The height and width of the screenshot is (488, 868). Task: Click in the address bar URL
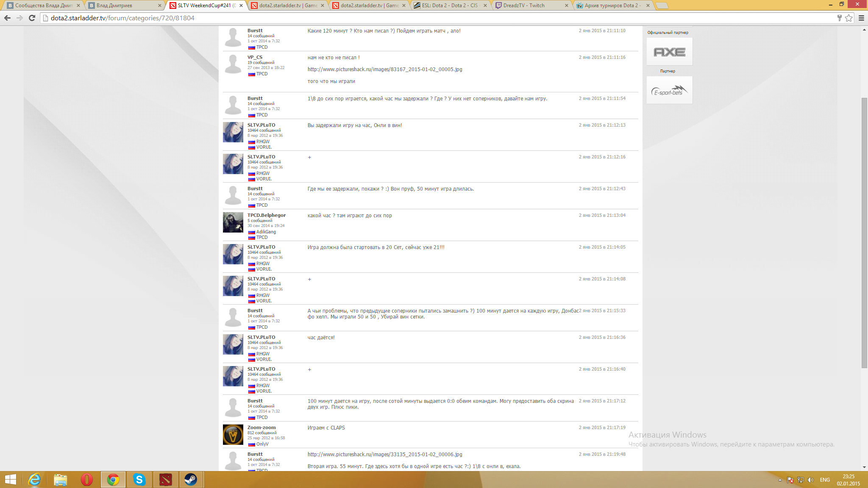[x=122, y=18]
